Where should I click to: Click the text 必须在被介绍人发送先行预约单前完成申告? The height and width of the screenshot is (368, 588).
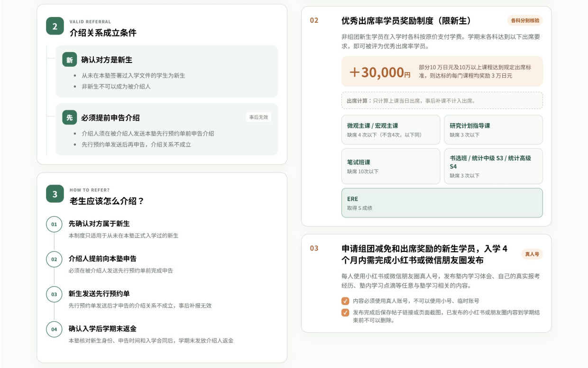coord(121,270)
